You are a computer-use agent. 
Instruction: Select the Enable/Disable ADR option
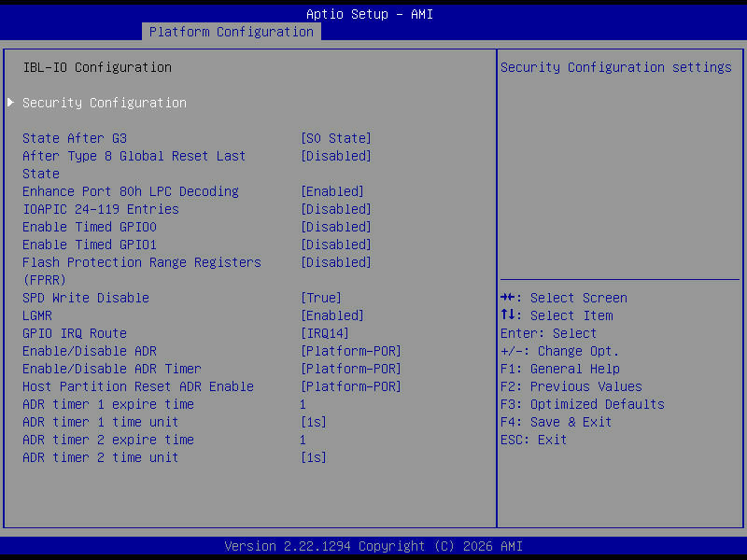pyautogui.click(x=90, y=351)
